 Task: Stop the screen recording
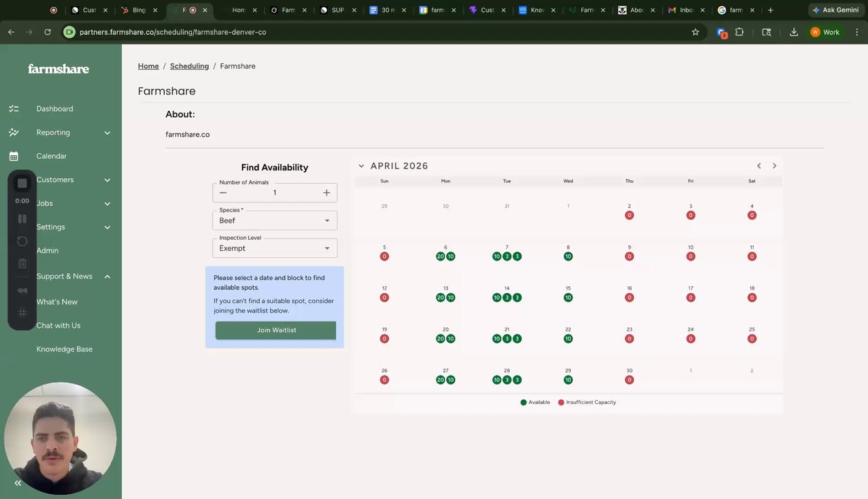[22, 183]
